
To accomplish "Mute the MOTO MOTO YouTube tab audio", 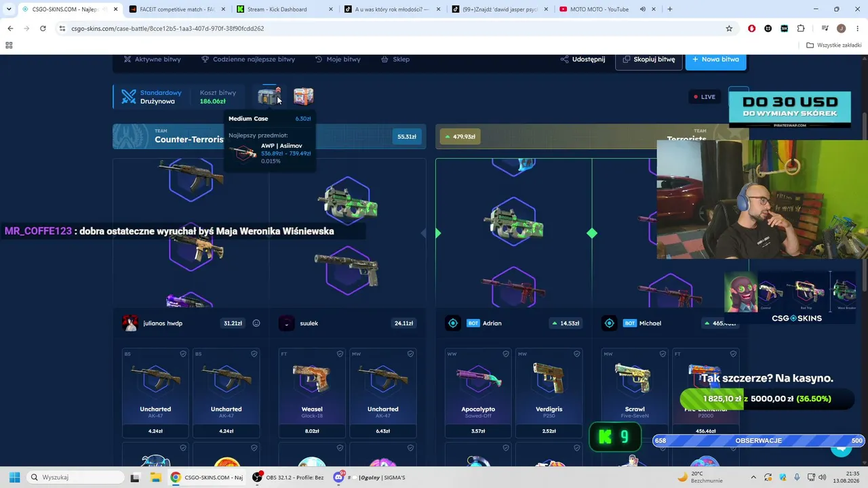I will [x=642, y=9].
